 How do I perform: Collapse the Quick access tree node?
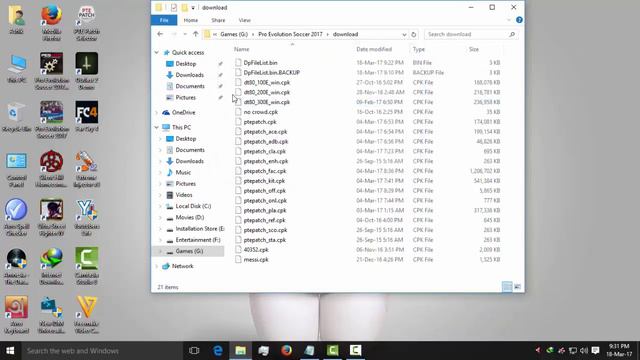tap(157, 52)
